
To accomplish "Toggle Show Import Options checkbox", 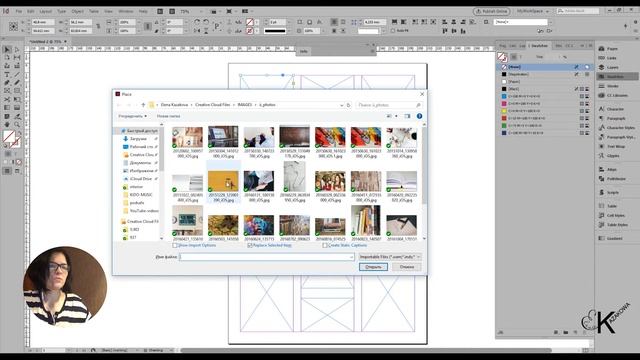I will pos(175,245).
